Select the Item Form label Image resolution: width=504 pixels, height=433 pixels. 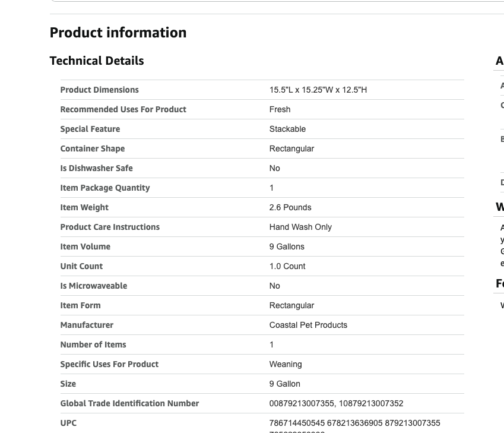point(80,305)
